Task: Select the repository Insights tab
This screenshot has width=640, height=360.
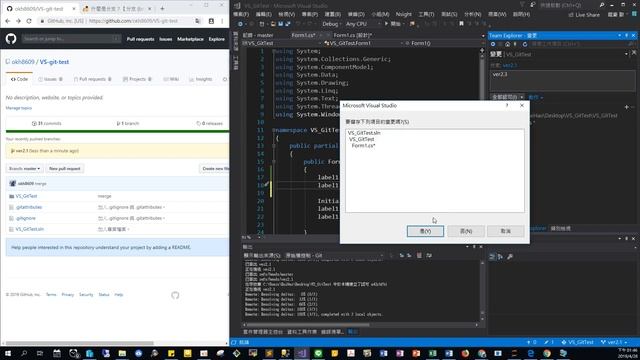Action: tap(201, 79)
